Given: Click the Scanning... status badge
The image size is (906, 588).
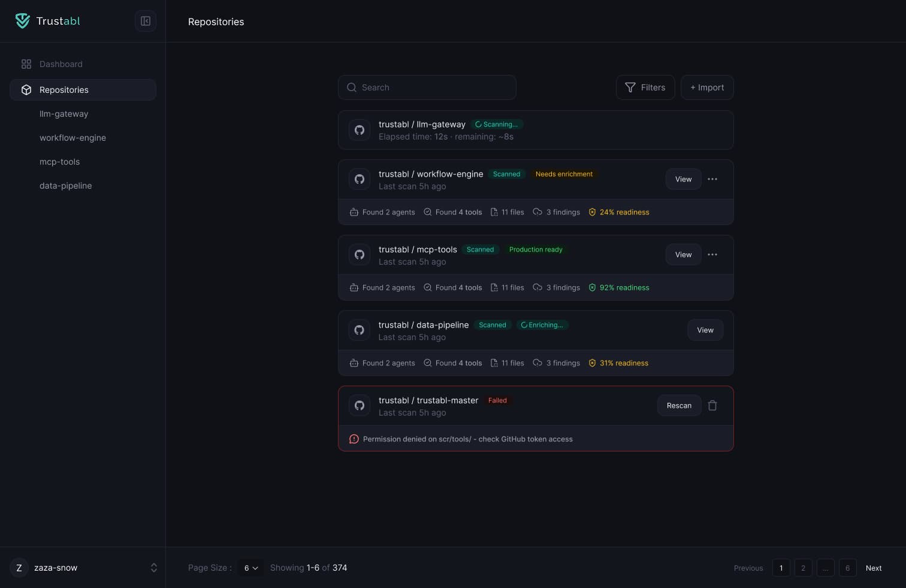Looking at the screenshot, I should coord(497,125).
